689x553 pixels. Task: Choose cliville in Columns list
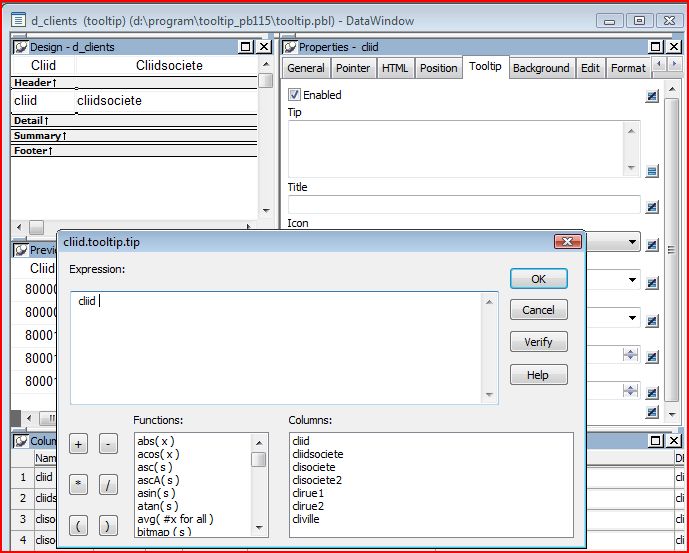click(306, 519)
